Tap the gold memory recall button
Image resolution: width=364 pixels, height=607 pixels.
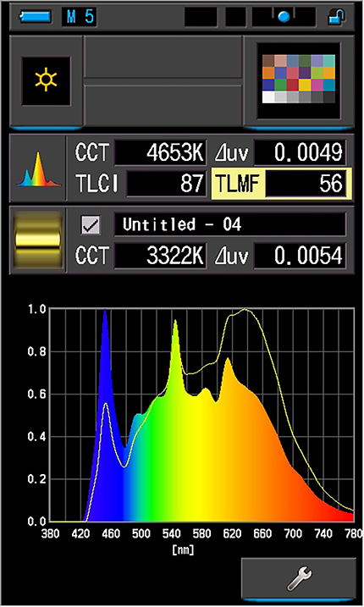point(38,240)
